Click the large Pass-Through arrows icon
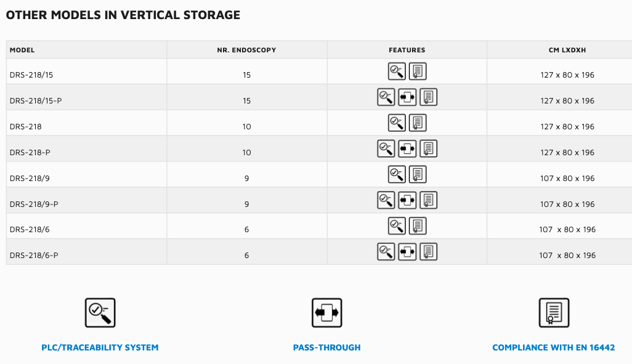 [x=327, y=313]
